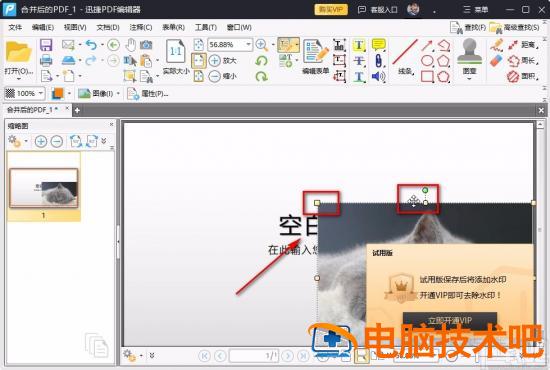Image resolution: width=550 pixels, height=370 pixels.
Task: Click the green rotate counterclockwise arrow
Action: (262, 61)
